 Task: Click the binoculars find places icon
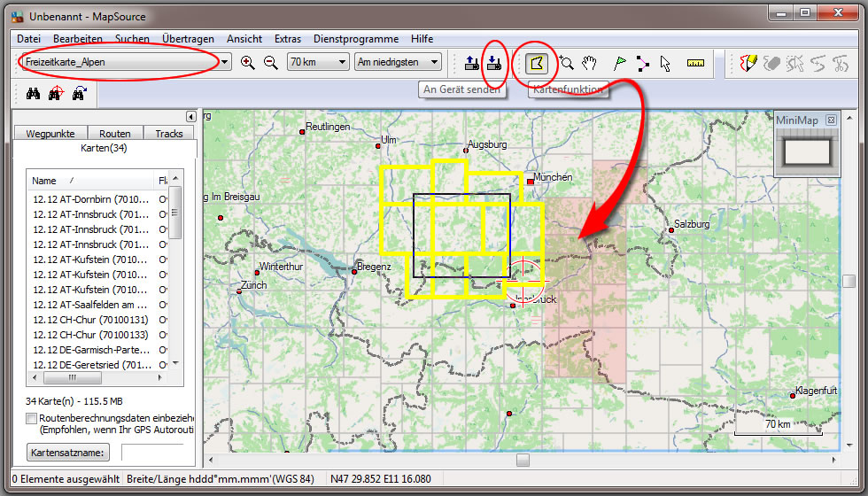click(33, 95)
